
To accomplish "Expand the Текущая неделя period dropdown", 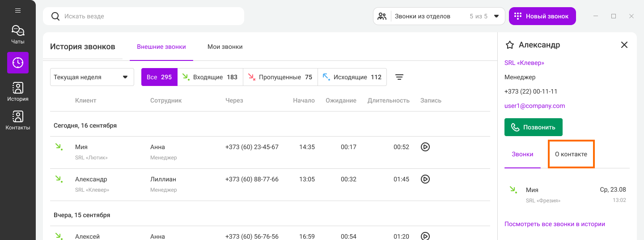I will pos(92,77).
